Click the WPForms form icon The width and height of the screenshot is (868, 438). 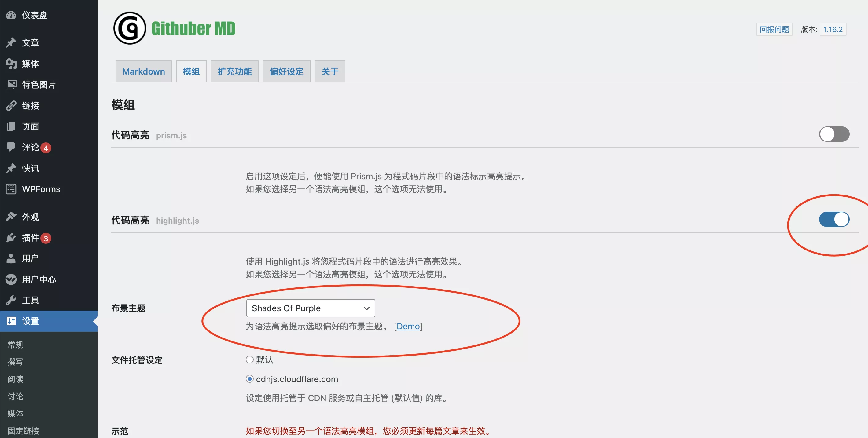pos(11,189)
